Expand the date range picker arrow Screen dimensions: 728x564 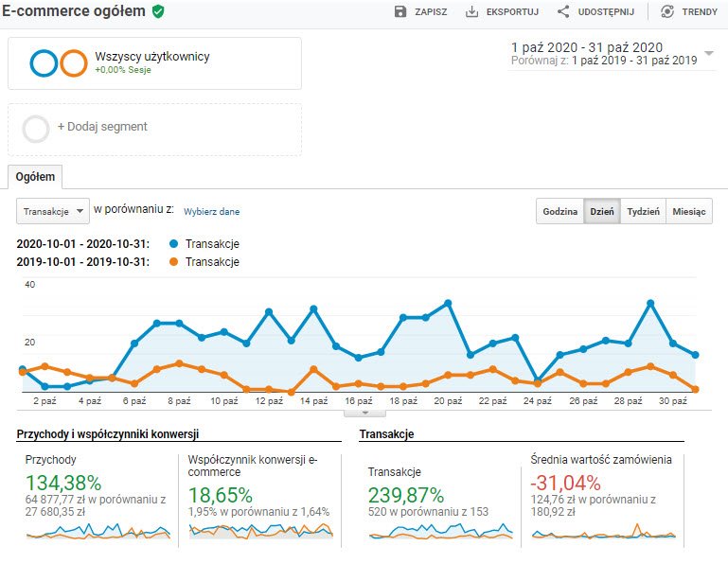[709, 53]
